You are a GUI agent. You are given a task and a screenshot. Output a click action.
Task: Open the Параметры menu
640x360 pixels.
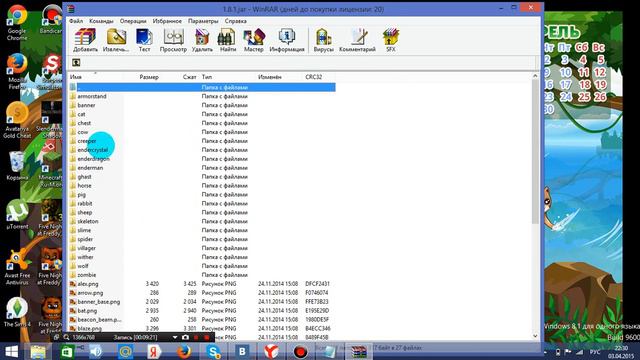(203, 21)
